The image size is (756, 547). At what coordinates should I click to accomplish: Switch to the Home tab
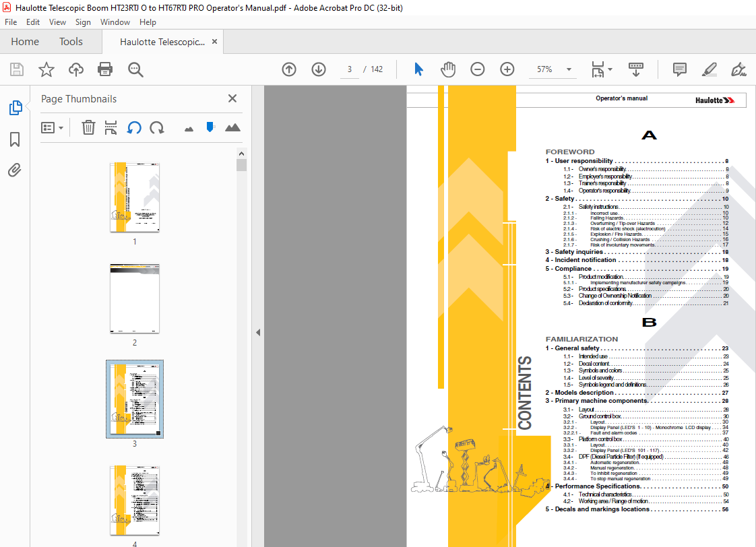pyautogui.click(x=25, y=42)
